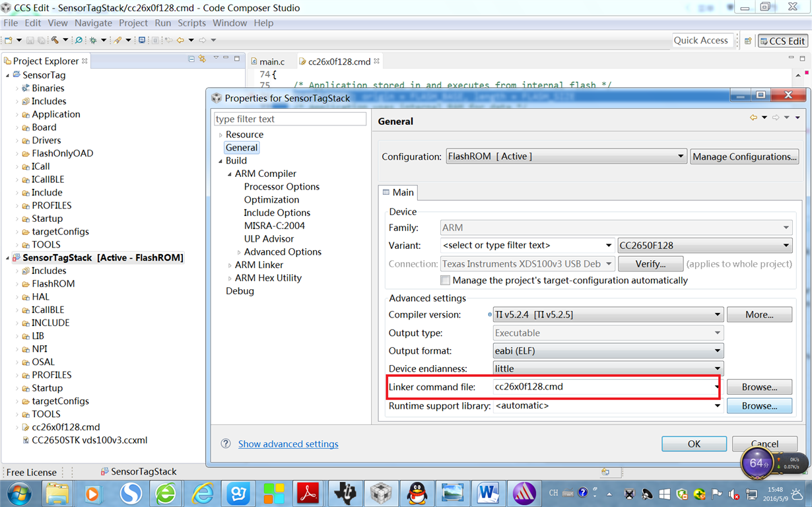
Task: Click the Linker command file field
Action: pos(607,387)
